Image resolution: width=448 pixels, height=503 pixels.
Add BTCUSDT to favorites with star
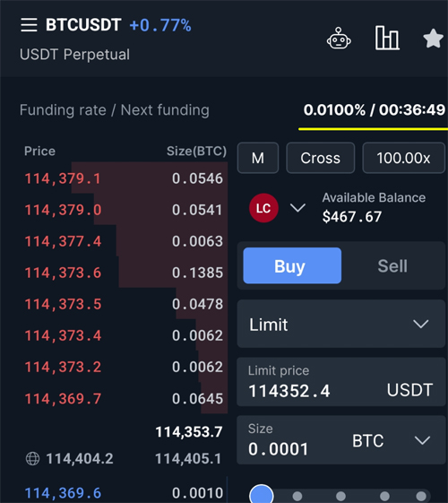(434, 39)
